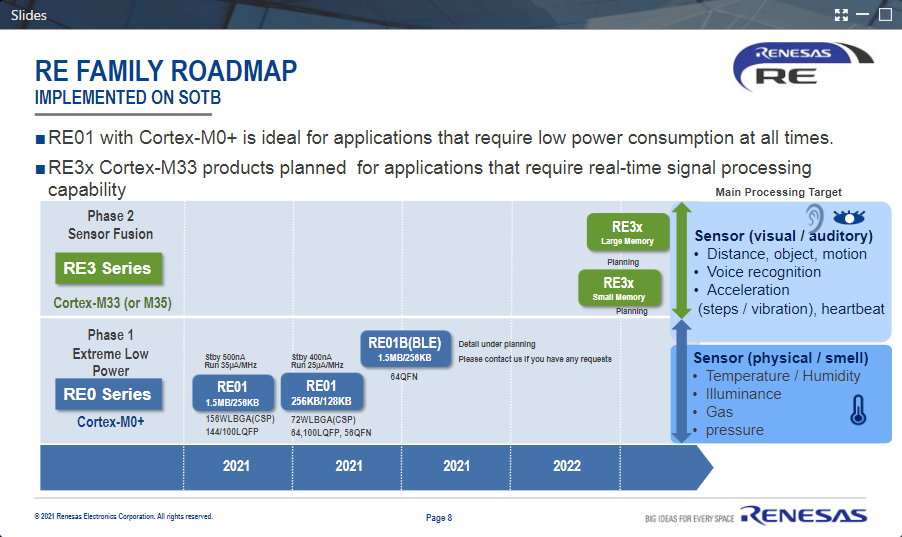902x537 pixels.
Task: Click the RE3x Large Memory box
Action: coord(628,232)
